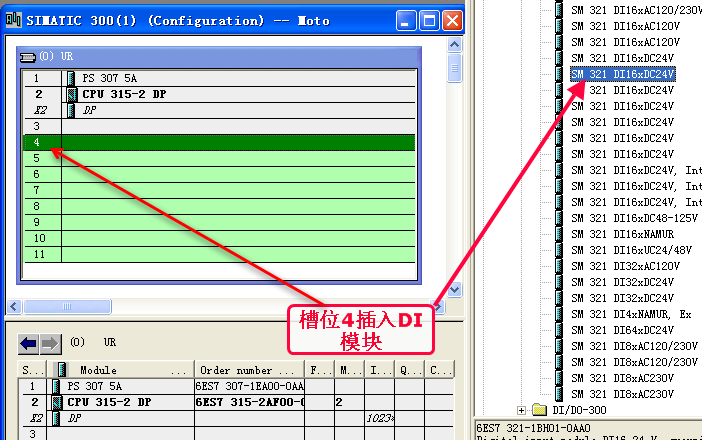Click the Order number column header
Screen dimensions: 702x440
coord(249,370)
